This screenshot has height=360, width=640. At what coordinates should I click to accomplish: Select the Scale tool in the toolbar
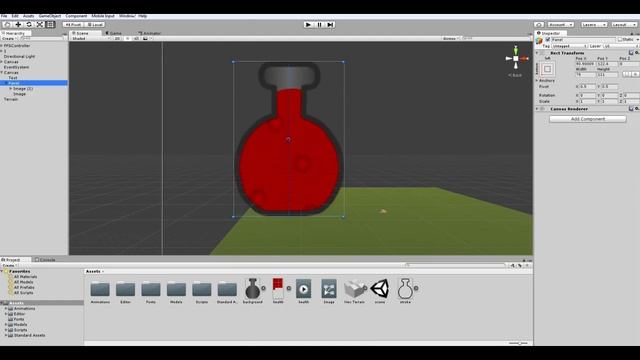click(40, 24)
